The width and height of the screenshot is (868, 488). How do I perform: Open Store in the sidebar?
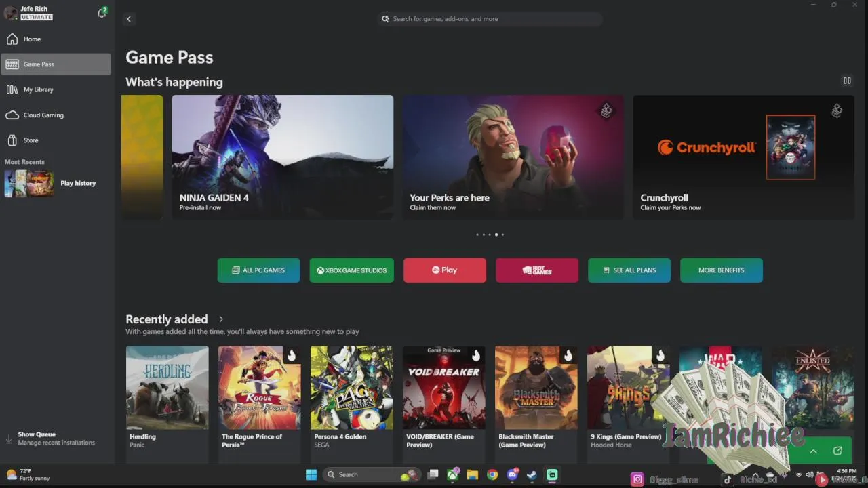(x=56, y=140)
